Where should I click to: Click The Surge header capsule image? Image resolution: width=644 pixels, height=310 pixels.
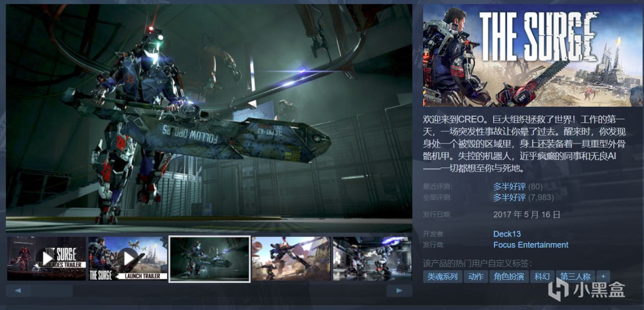(x=533, y=55)
